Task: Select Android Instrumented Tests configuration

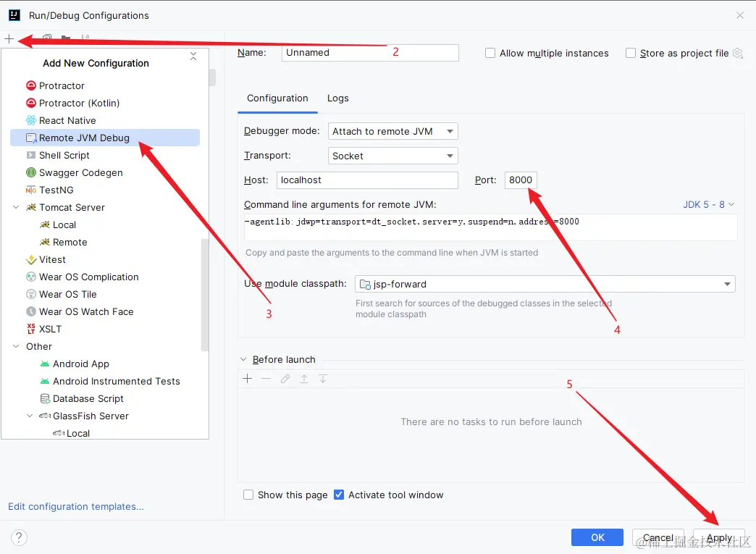Action: [116, 382]
